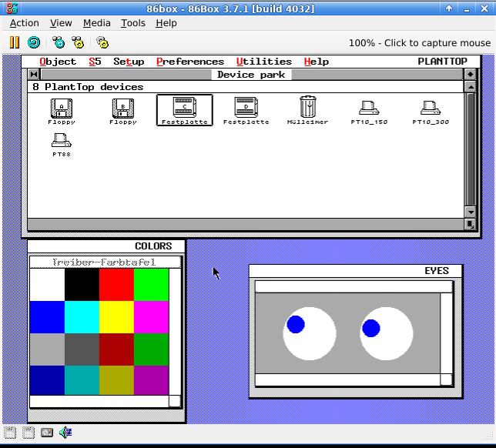Pick the cyan color swatch
496x448 pixels.
coord(82,317)
